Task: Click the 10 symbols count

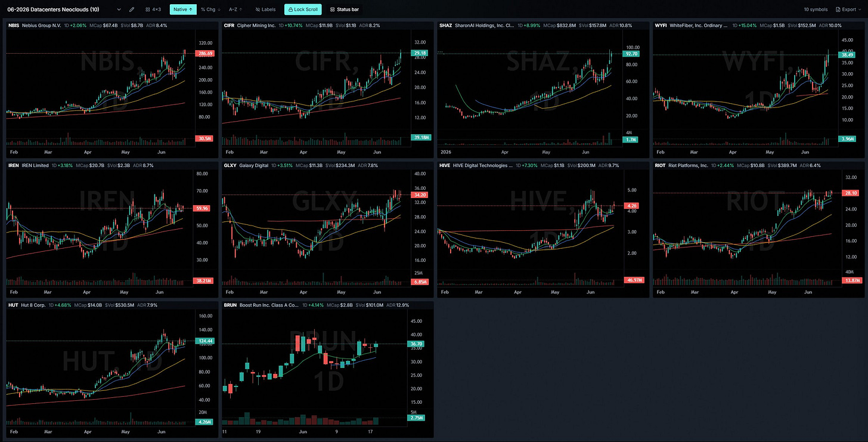Action: pos(816,10)
